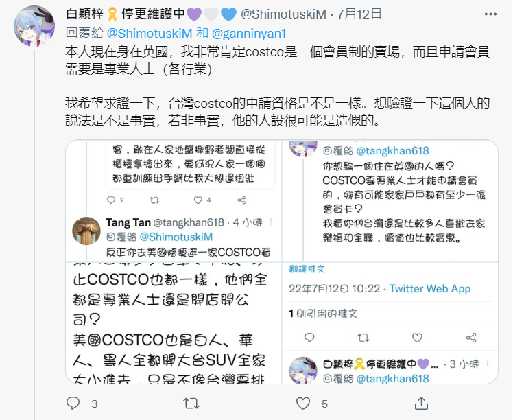Open the bottom-left attached image about 美國COSTCO

pos(174,323)
